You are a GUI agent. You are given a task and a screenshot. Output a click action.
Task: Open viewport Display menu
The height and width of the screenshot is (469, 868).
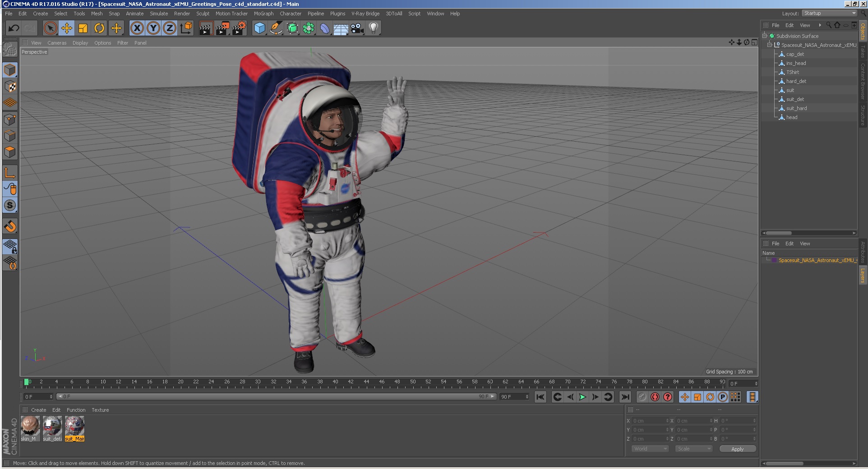(80, 43)
